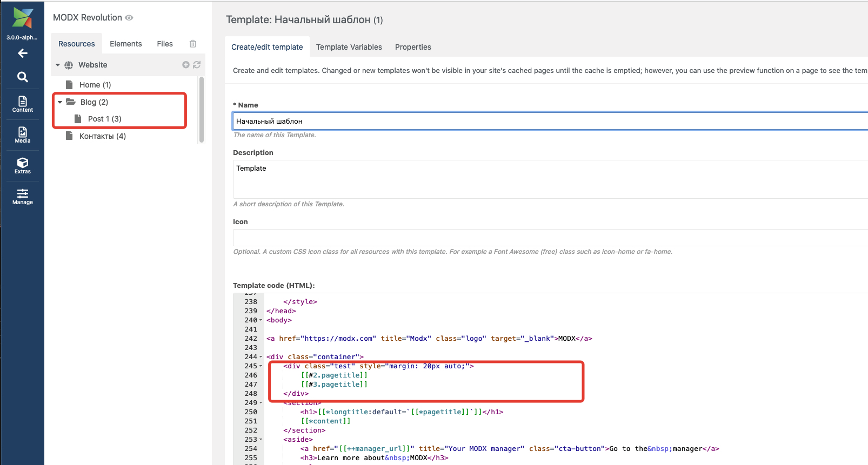
Task: Refresh the Website resource tree
Action: point(197,65)
